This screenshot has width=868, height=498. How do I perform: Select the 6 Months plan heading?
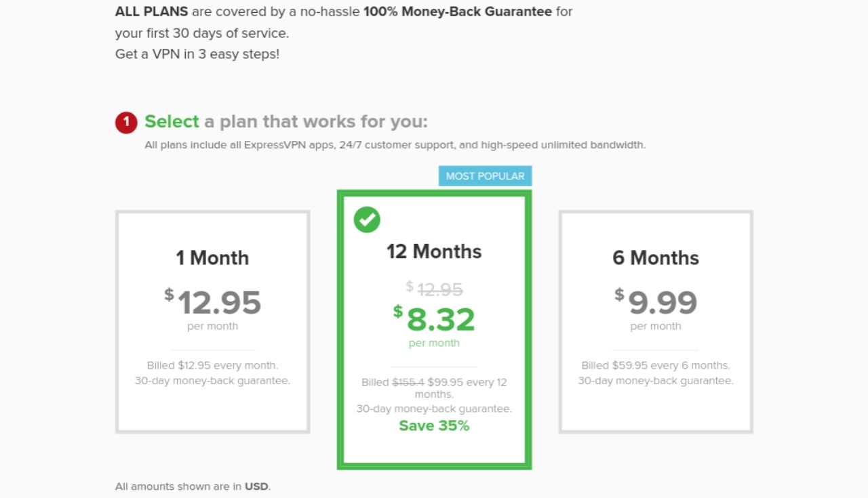(655, 257)
